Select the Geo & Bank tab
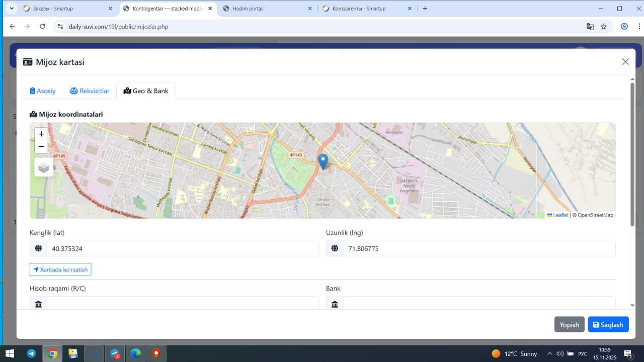This screenshot has height=362, width=644. coord(146,91)
